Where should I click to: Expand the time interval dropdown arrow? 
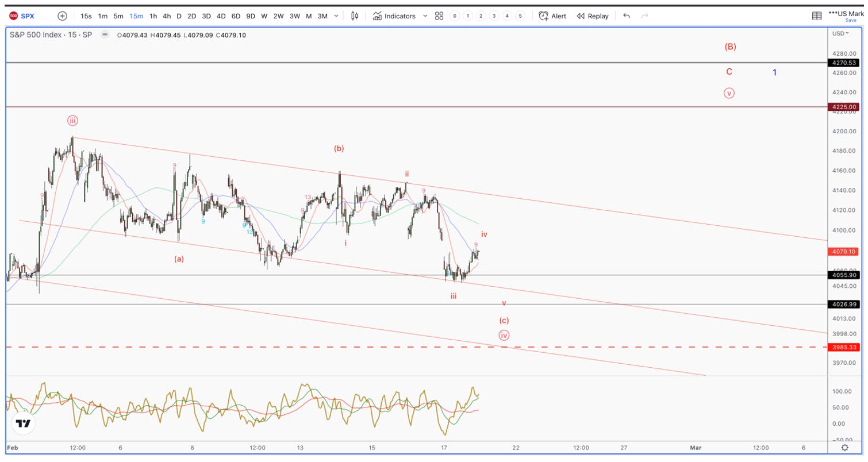337,16
